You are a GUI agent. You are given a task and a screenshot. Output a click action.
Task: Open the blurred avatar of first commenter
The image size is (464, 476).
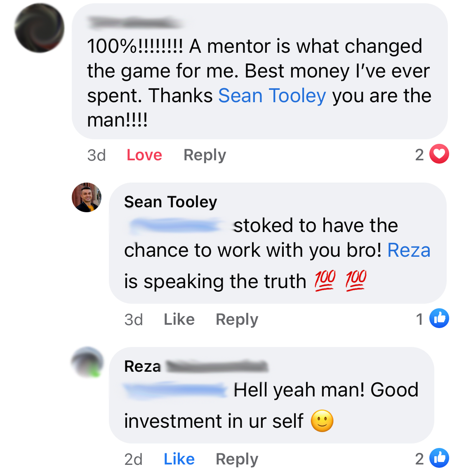[x=40, y=28]
